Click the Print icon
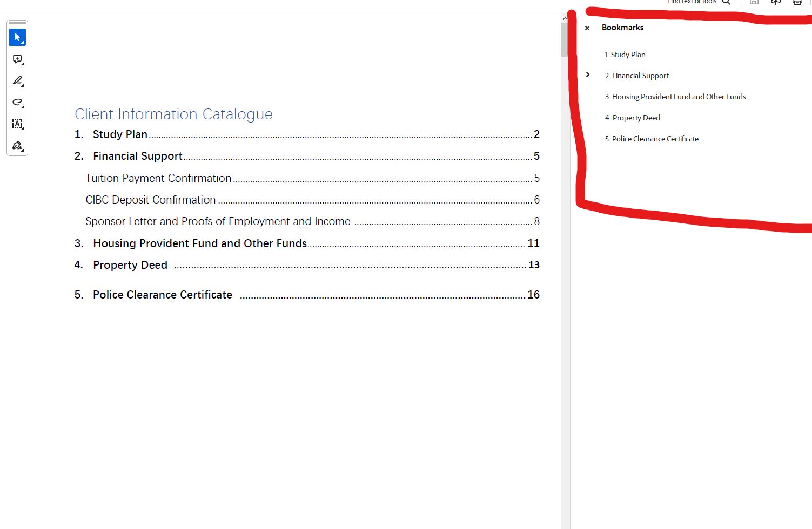This screenshot has width=812, height=529. click(x=797, y=2)
